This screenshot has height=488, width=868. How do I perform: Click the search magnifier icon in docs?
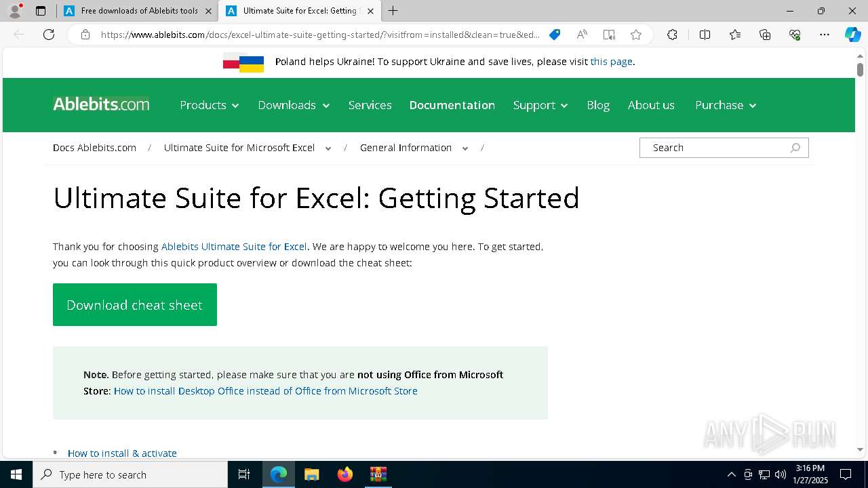[795, 148]
